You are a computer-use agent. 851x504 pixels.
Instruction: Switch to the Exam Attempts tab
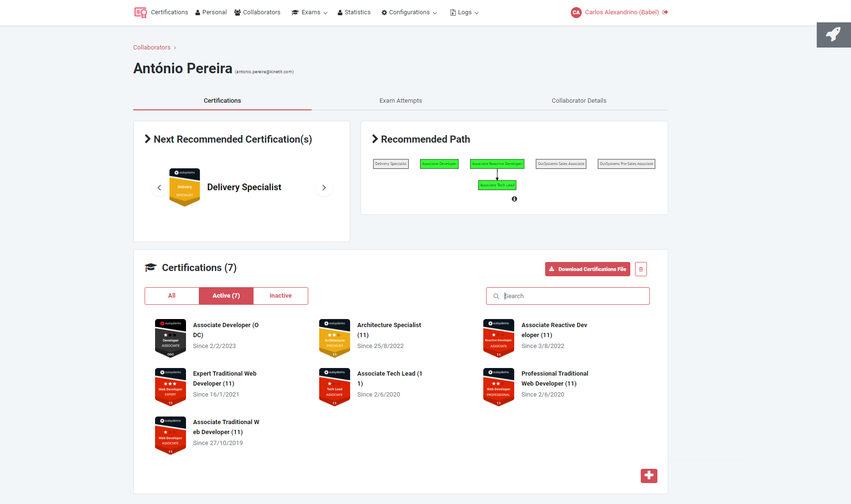tap(401, 101)
